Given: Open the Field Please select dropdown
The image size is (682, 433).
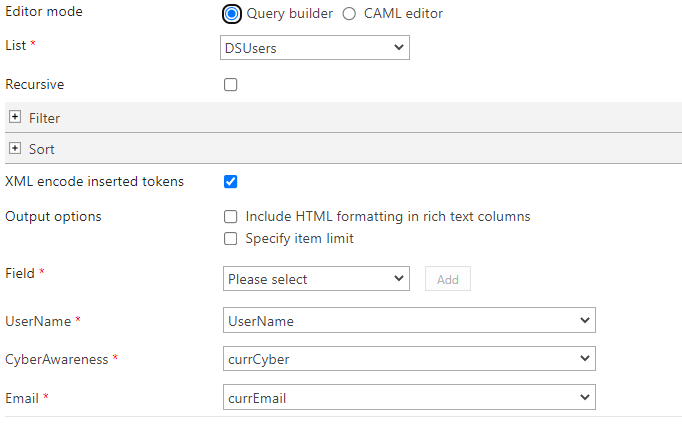Looking at the screenshot, I should point(316,279).
